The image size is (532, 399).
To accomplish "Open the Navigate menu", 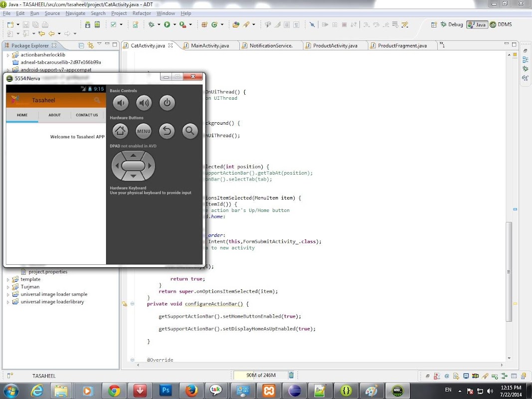I will (x=75, y=13).
